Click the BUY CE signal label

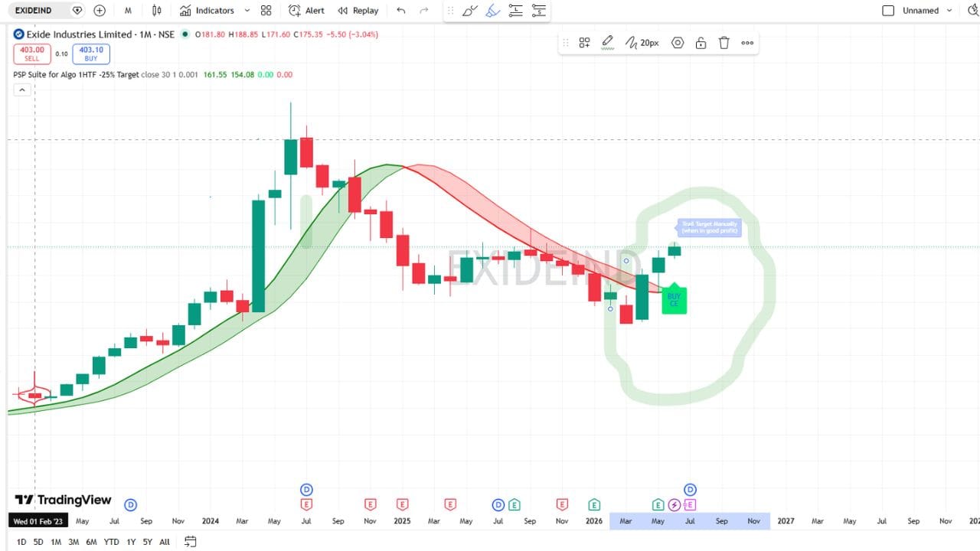pos(674,300)
